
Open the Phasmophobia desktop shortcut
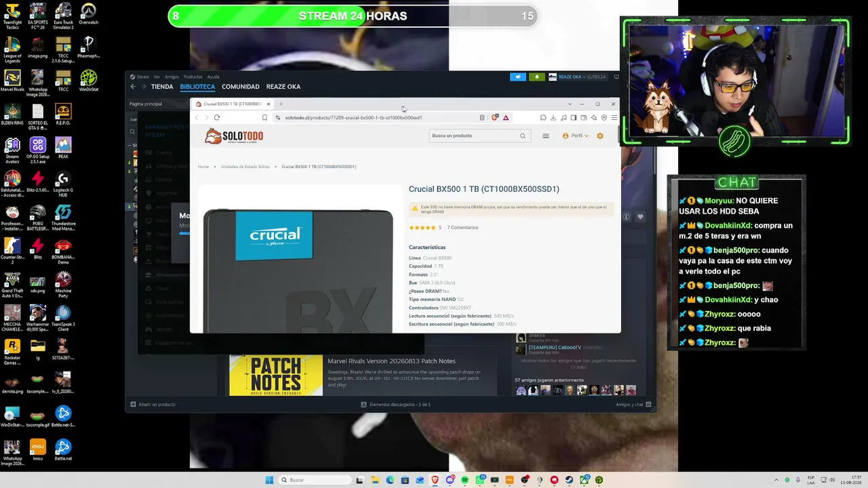pos(88,47)
